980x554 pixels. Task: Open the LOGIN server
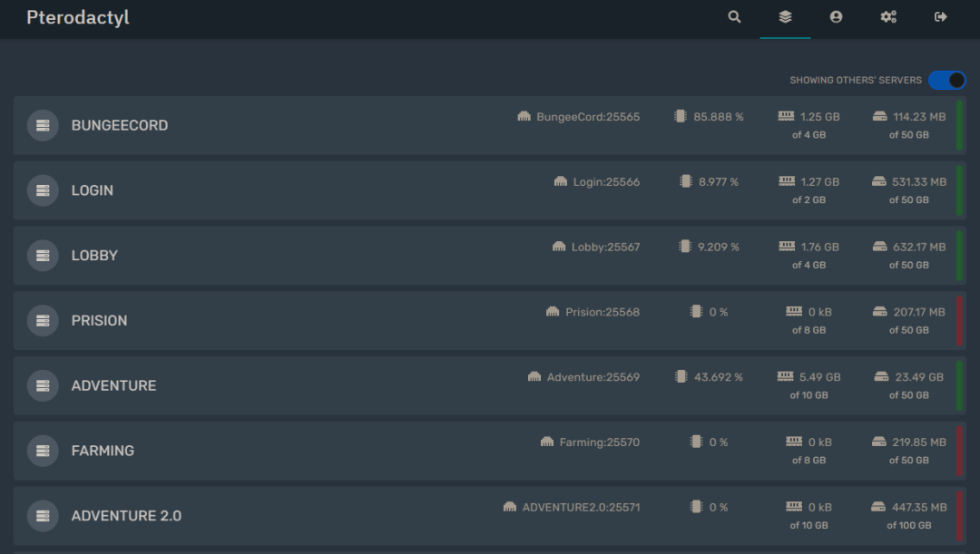coord(93,190)
